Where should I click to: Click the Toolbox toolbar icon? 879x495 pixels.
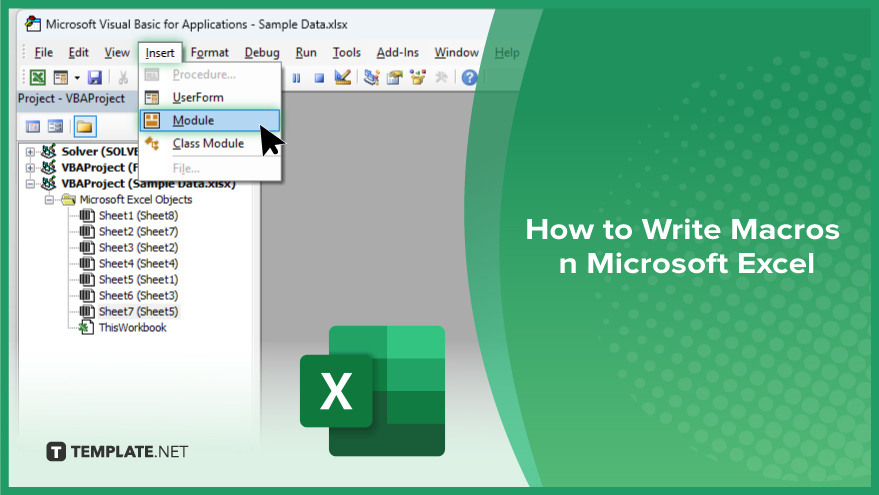(x=441, y=77)
